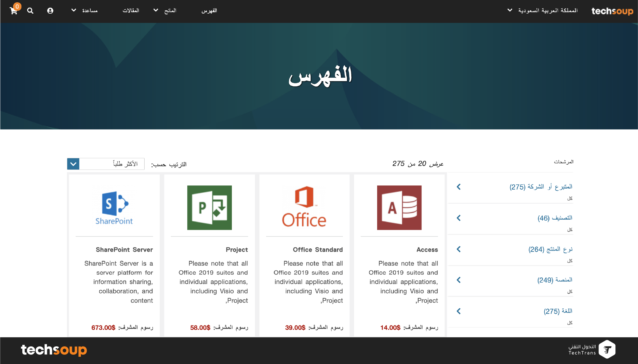Click the TechTrans hexagon logo
Screen dimensions: 638x364
click(607, 349)
